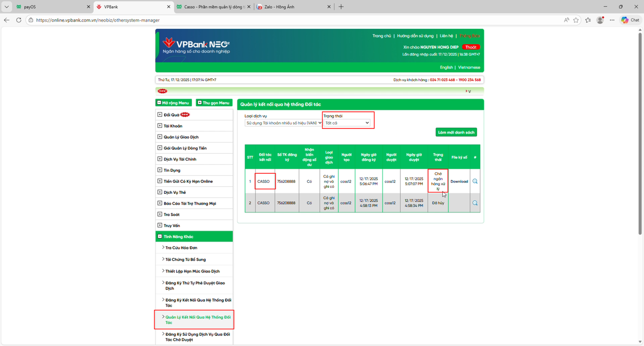Image resolution: width=644 pixels, height=346 pixels.
Task: Open the Edge Chat icon
Action: click(629, 20)
